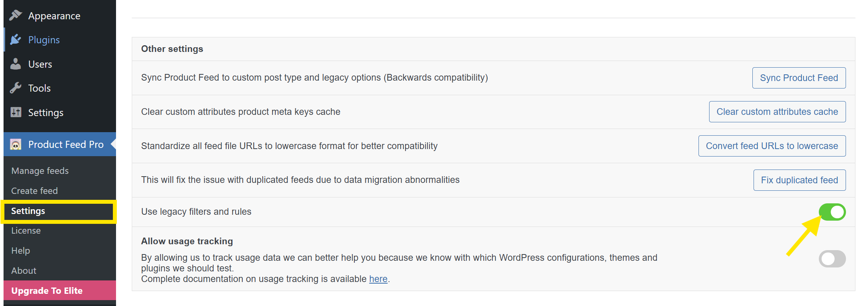Open Manage feeds submenu item

coord(40,171)
